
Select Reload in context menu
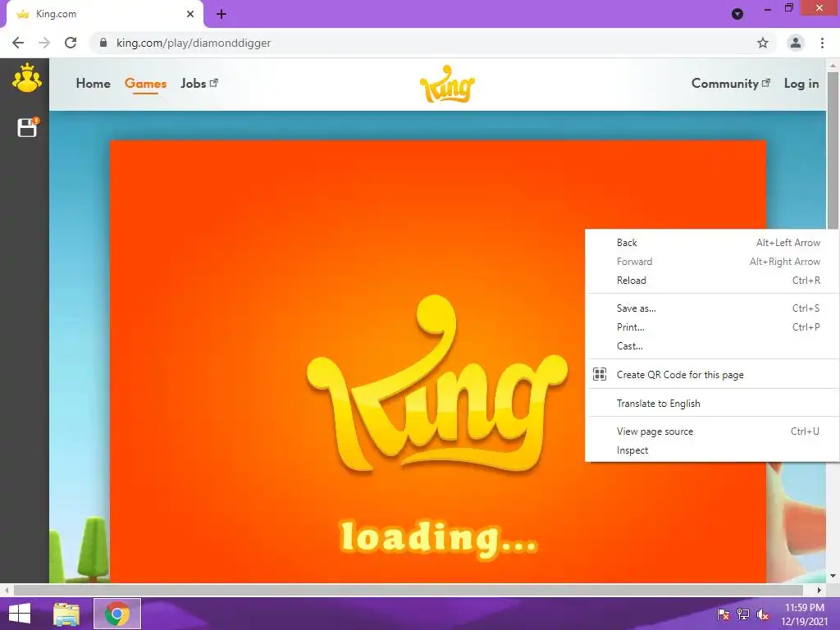click(x=713, y=281)
